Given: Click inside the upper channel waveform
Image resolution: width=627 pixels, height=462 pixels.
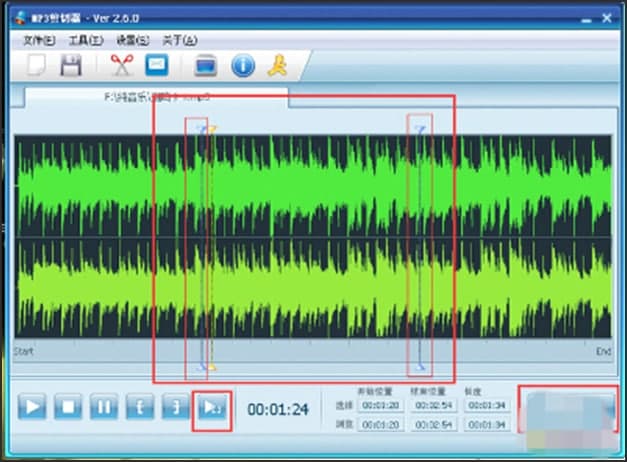Looking at the screenshot, I should 313,186.
